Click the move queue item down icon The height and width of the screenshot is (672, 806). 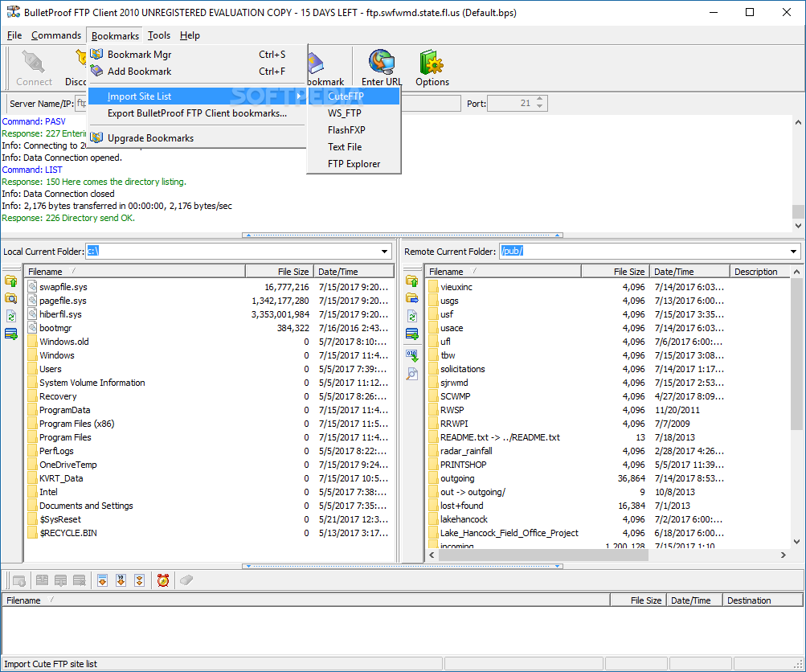click(60, 580)
